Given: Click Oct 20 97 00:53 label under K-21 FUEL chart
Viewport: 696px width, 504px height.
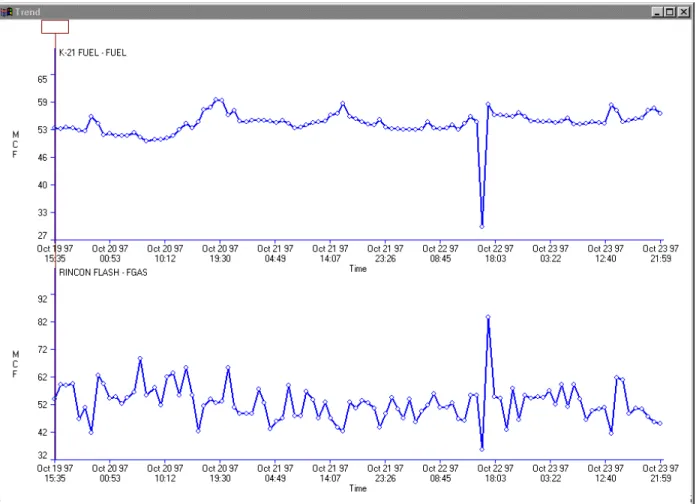Looking at the screenshot, I should (110, 254).
